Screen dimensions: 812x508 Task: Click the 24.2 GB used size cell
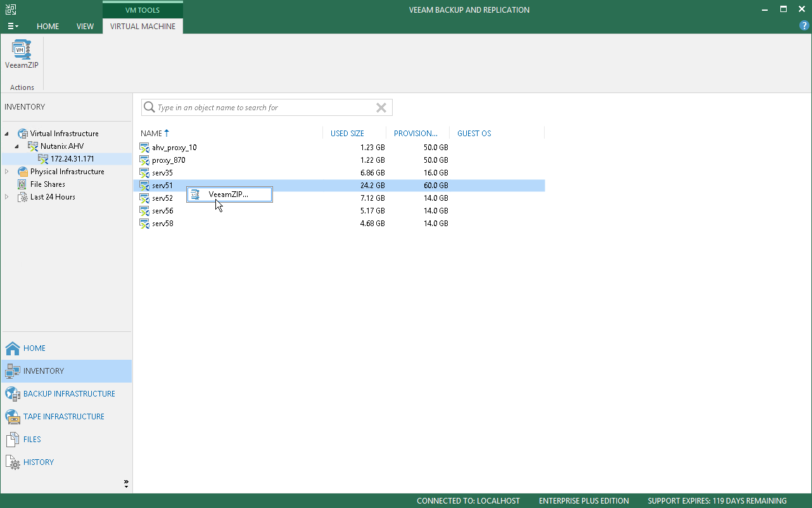click(371, 186)
